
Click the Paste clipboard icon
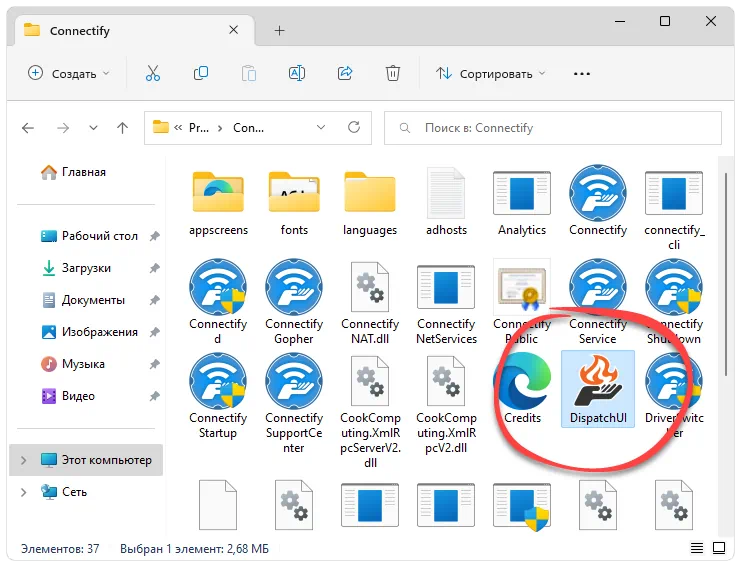(249, 73)
